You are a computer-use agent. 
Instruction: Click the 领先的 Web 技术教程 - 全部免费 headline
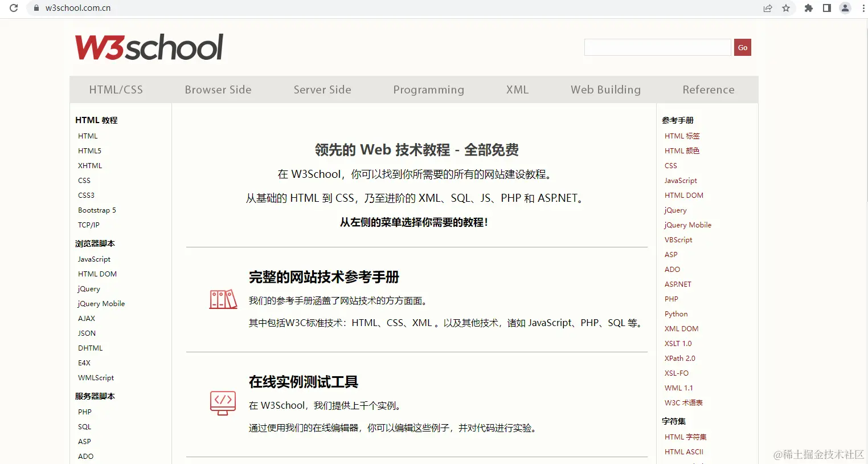click(417, 150)
